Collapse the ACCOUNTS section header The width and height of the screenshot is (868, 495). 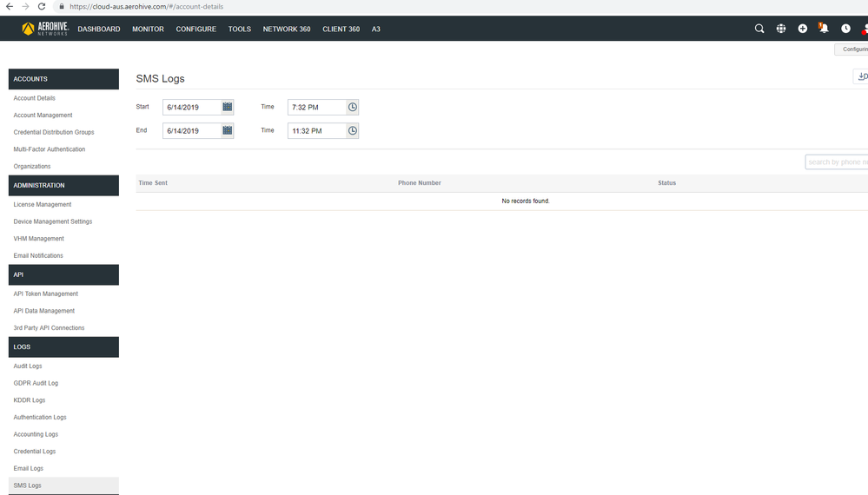coord(63,79)
